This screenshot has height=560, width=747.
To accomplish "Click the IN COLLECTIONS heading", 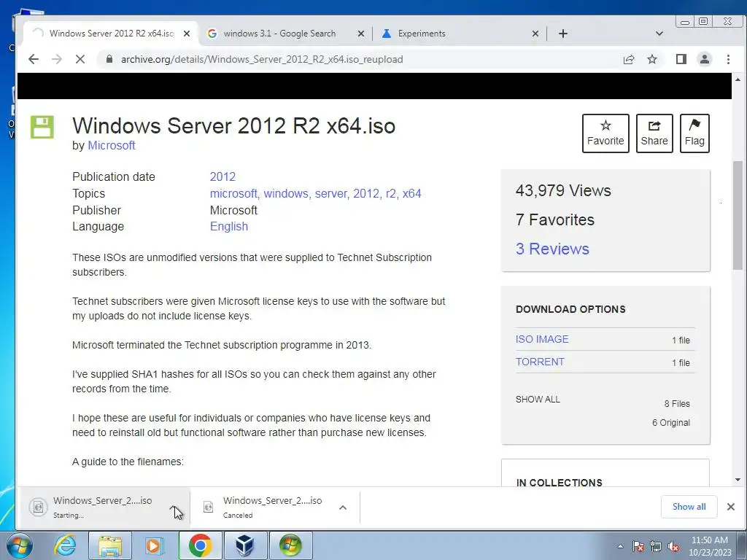I will click(560, 483).
